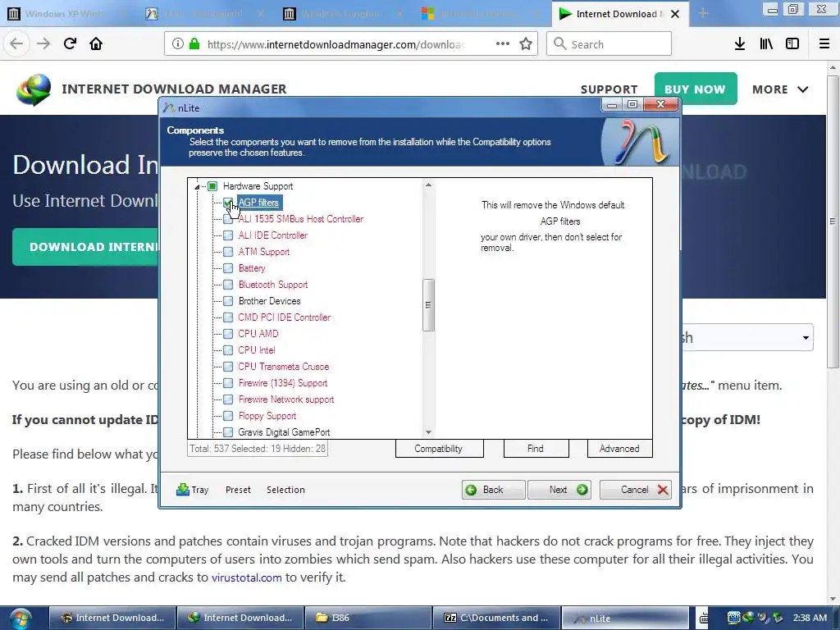The height and width of the screenshot is (630, 840).
Task: Open Firefox home page icon
Action: coord(96,43)
